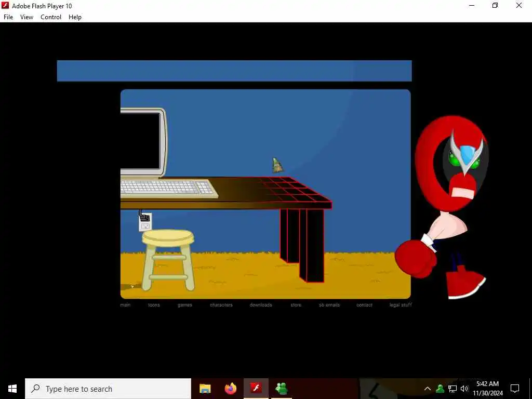Go to the main link
This screenshot has height=399, width=532.
[125, 304]
